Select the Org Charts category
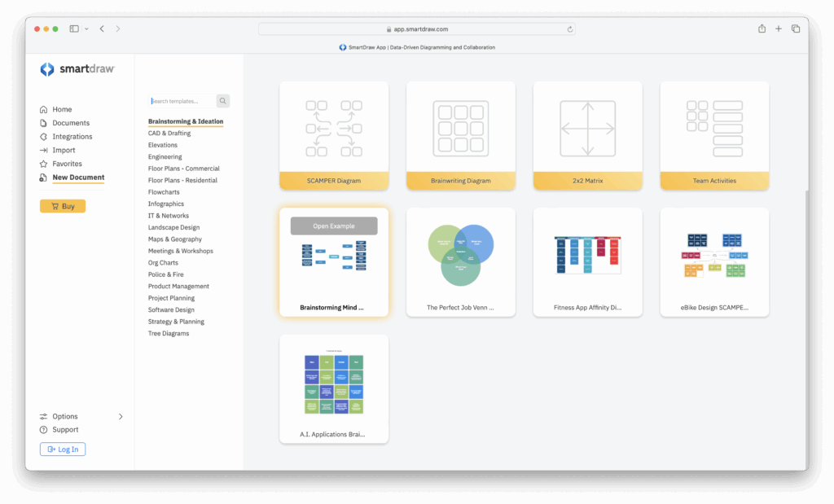 [163, 263]
